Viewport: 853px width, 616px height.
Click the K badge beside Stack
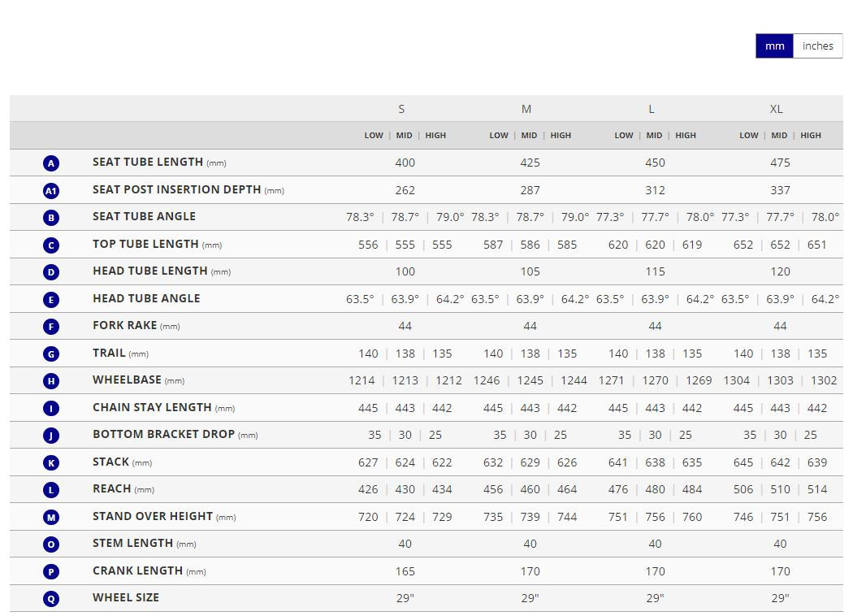(51, 463)
